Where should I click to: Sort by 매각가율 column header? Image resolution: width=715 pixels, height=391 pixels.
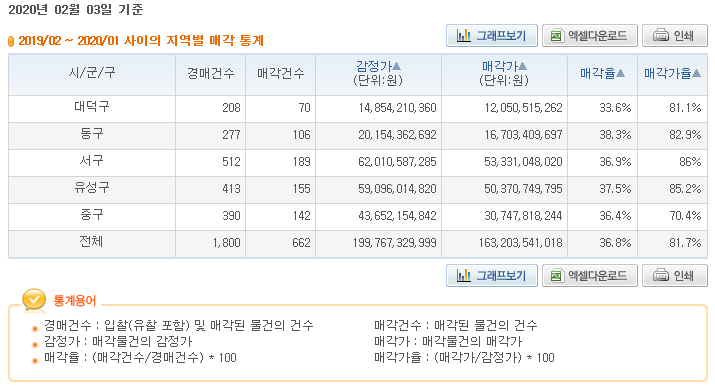point(672,73)
